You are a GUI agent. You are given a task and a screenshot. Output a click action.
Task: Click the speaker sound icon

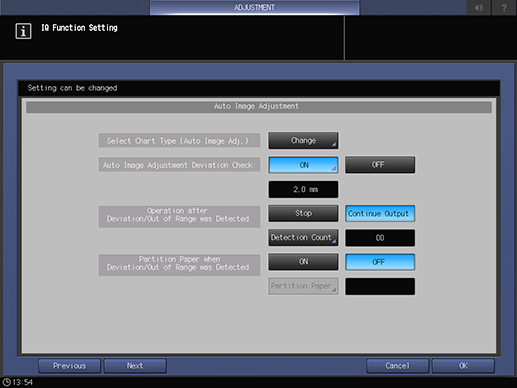479,7
